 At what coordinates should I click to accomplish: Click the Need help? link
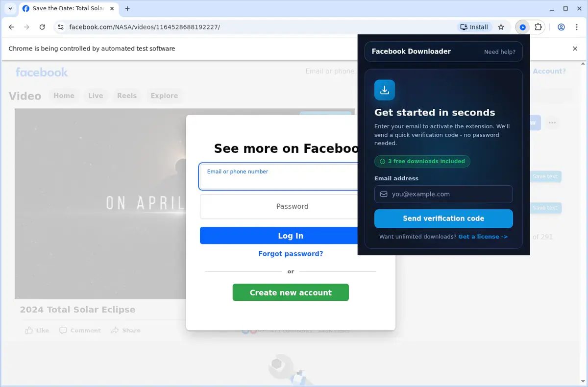point(500,51)
